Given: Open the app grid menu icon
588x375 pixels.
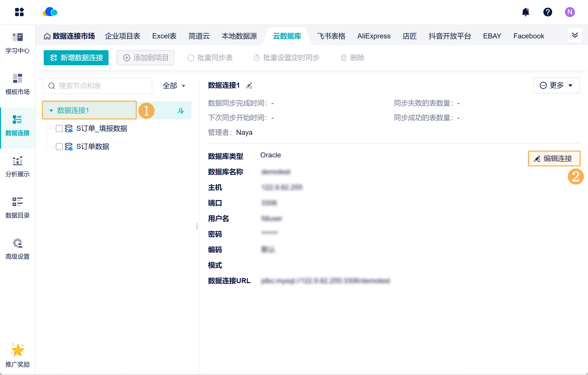Looking at the screenshot, I should [19, 12].
